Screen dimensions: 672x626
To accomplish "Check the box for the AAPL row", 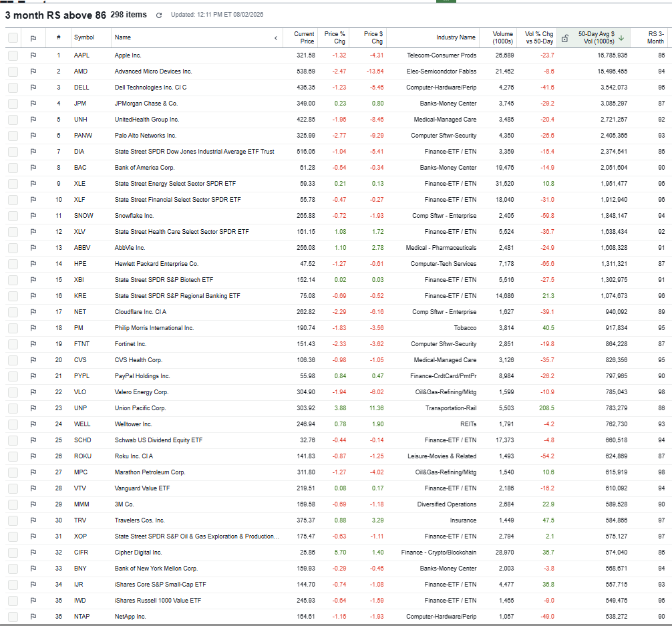I will point(13,55).
